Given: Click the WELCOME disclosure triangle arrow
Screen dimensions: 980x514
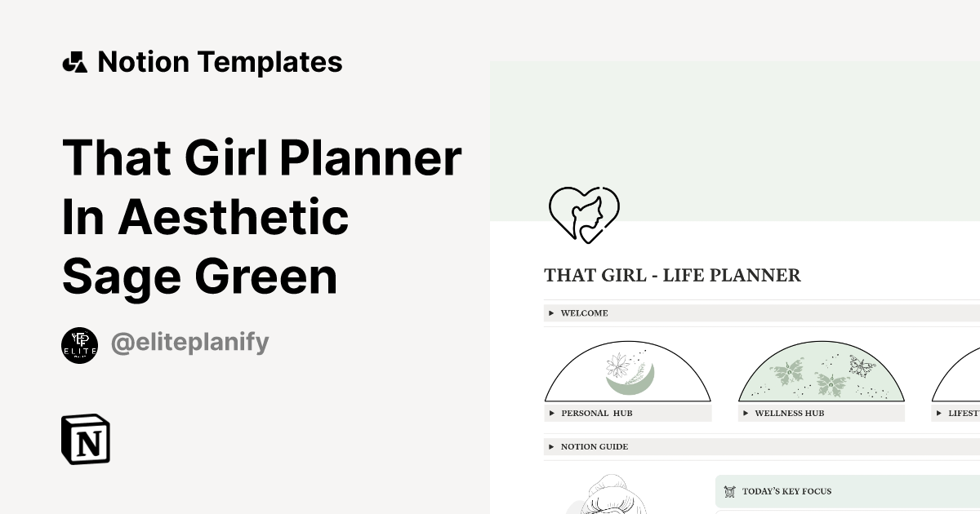Looking at the screenshot, I should (550, 312).
